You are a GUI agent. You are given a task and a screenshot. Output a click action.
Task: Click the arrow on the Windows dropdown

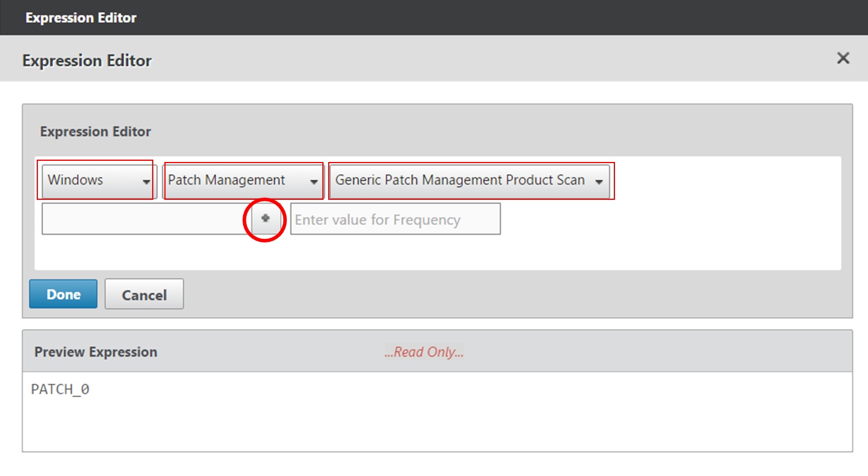[x=146, y=182]
